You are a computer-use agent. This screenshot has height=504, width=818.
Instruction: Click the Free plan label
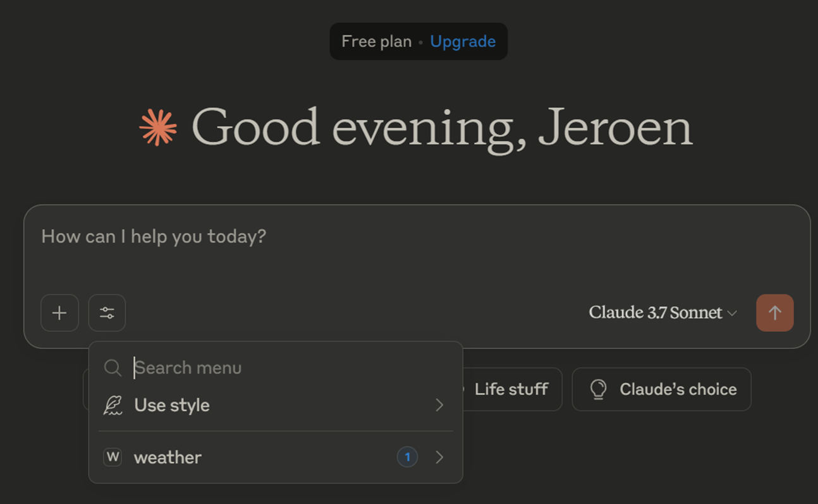(376, 42)
